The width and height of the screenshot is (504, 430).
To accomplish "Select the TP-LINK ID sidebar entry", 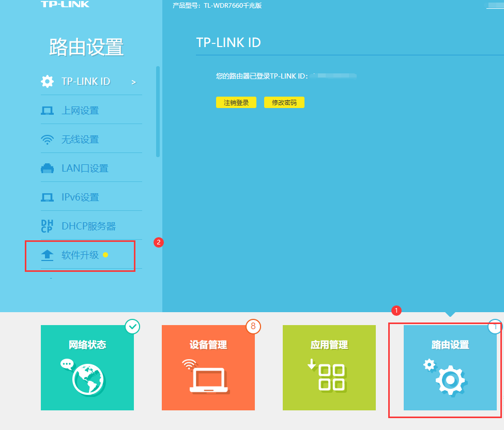I will pyautogui.click(x=91, y=81).
